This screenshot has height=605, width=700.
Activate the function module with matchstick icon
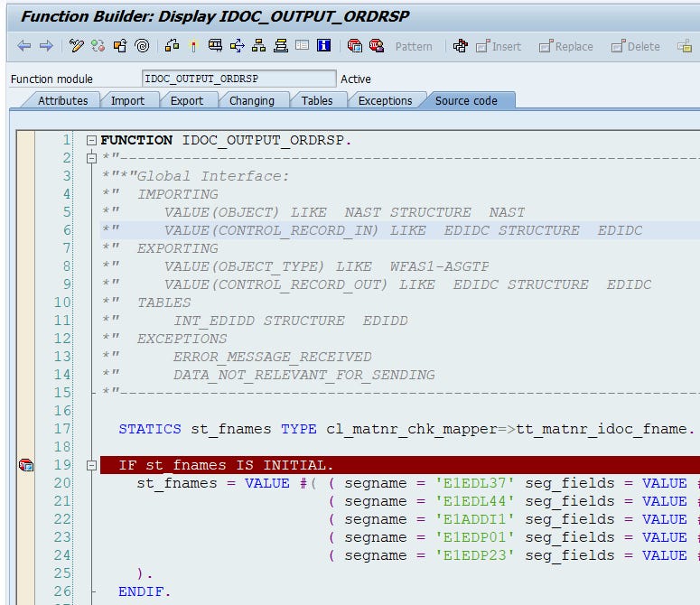click(193, 45)
